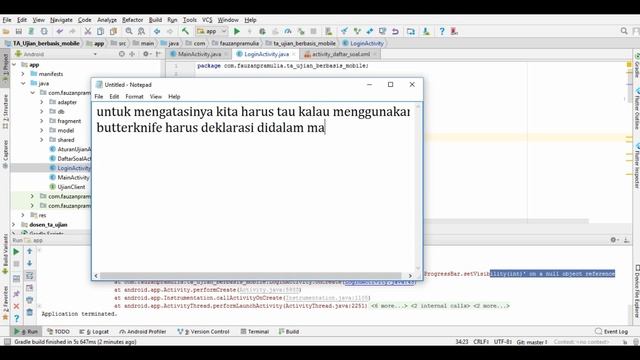The width and height of the screenshot is (640, 360).
Task: Toggle soft-wrap icon in the Run console
Action: click(29, 276)
